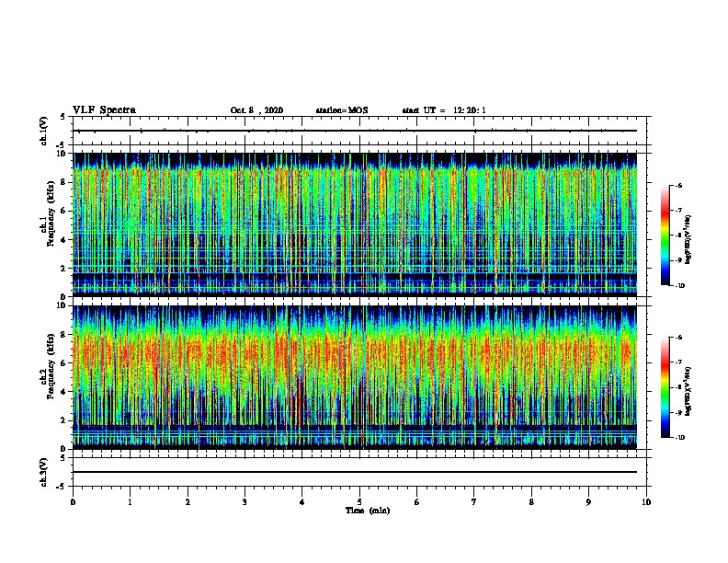Click the time axis tick label "10"
This screenshot has width=728, height=563.
tap(646, 502)
